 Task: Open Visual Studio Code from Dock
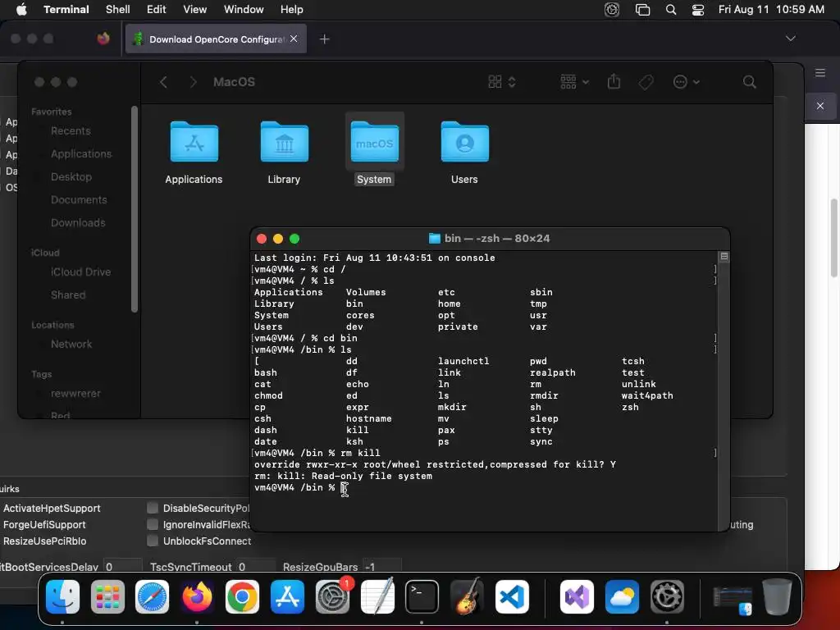tap(512, 596)
